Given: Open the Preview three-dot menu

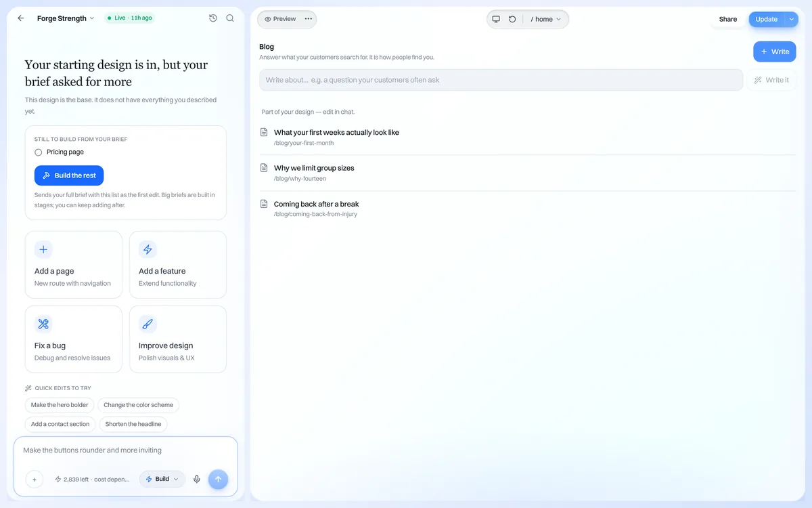Looking at the screenshot, I should pyautogui.click(x=309, y=19).
